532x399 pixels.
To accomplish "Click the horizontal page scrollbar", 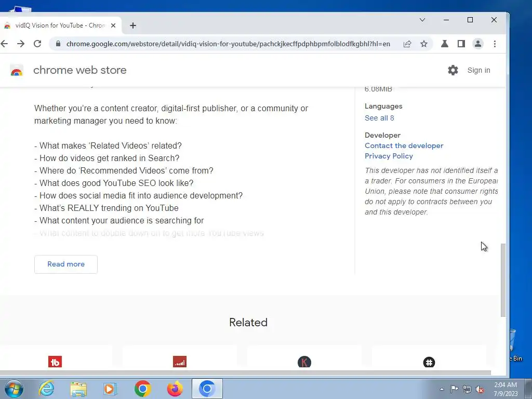I will (x=245, y=373).
